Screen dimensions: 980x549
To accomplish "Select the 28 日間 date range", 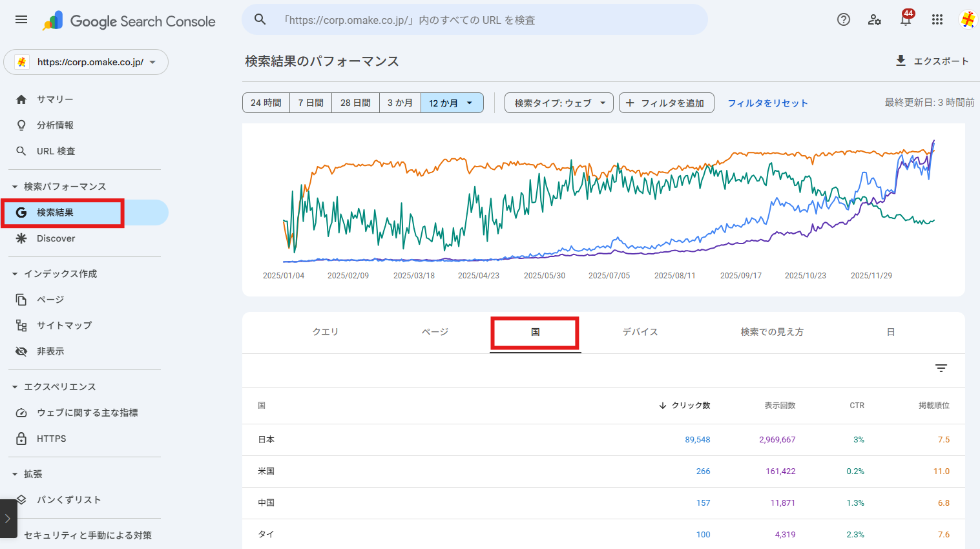I will pos(355,103).
